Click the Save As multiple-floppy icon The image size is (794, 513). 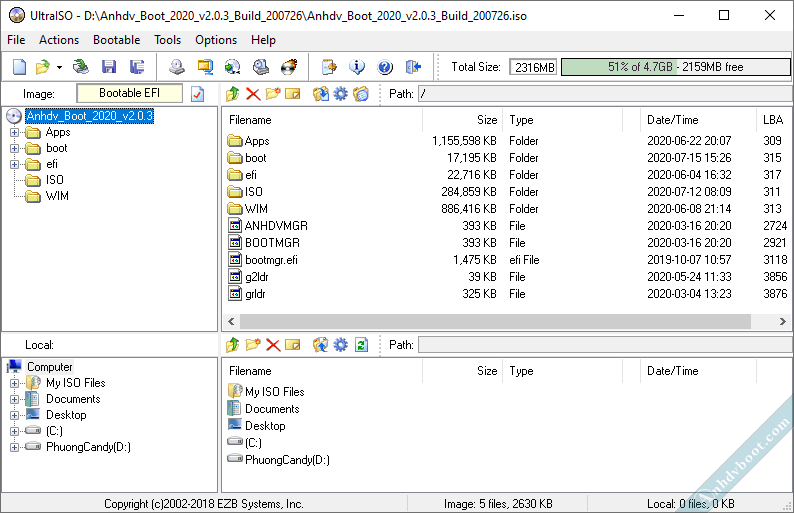point(137,67)
